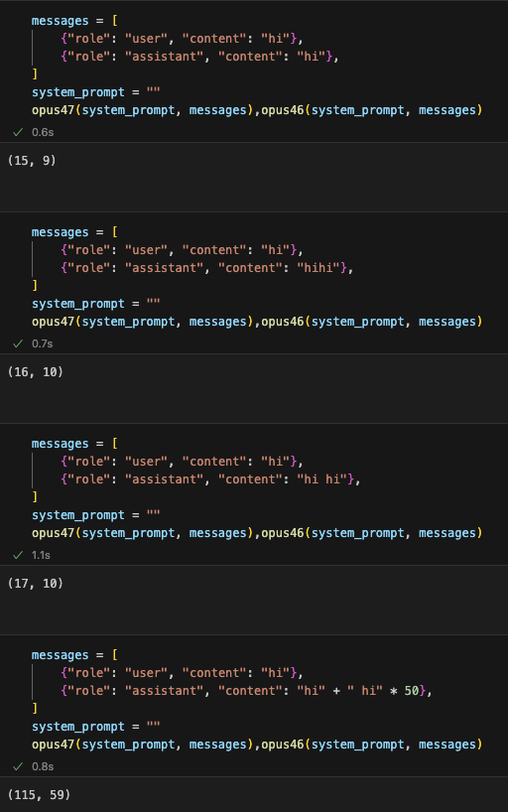Click "messages = [" in the 0.8s cell
The height and width of the screenshot is (812, 508).
coord(74,654)
